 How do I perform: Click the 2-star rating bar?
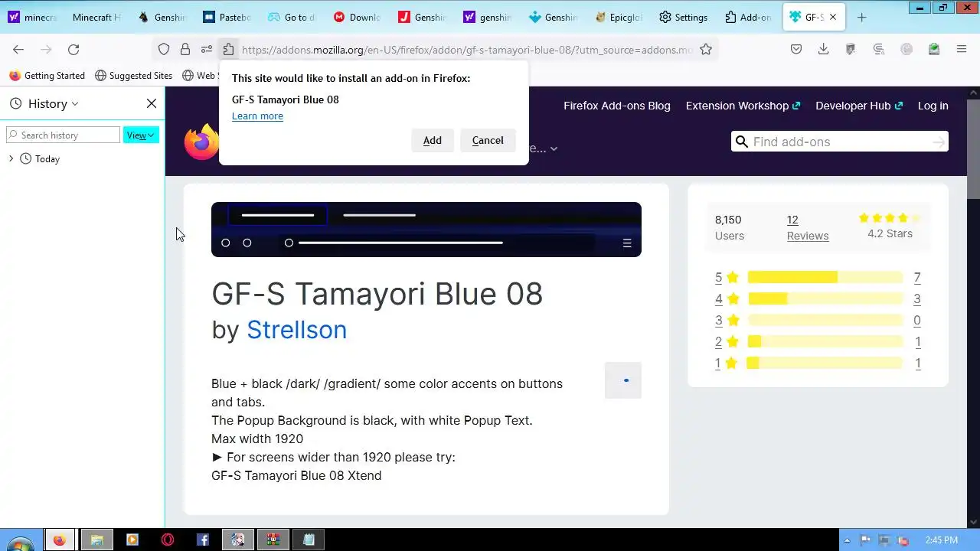point(825,341)
